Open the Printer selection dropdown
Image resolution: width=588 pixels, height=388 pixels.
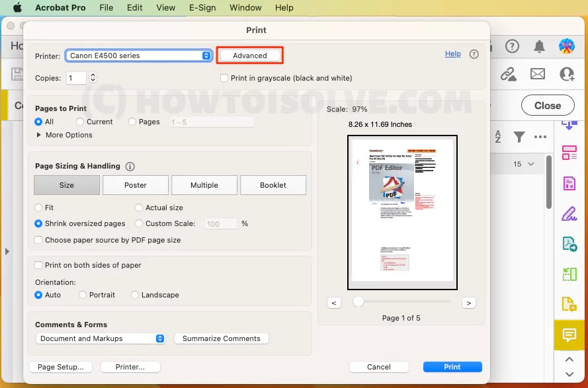[x=138, y=56]
